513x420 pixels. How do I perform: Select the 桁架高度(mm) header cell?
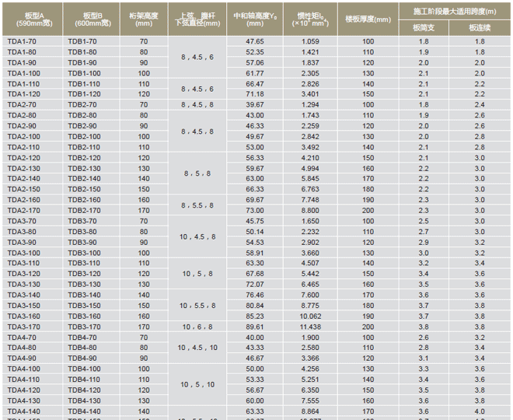[144, 19]
